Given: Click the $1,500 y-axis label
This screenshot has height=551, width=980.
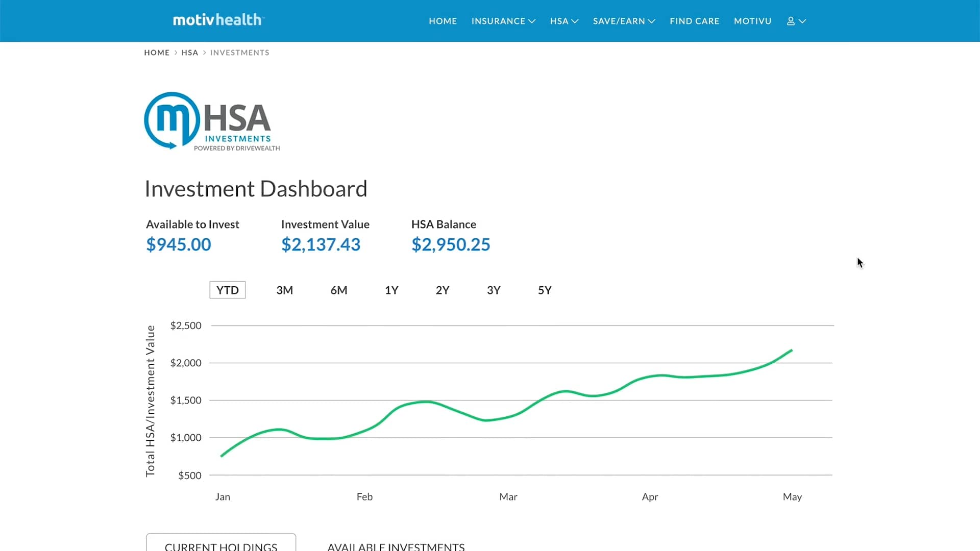Looking at the screenshot, I should pyautogui.click(x=186, y=400).
